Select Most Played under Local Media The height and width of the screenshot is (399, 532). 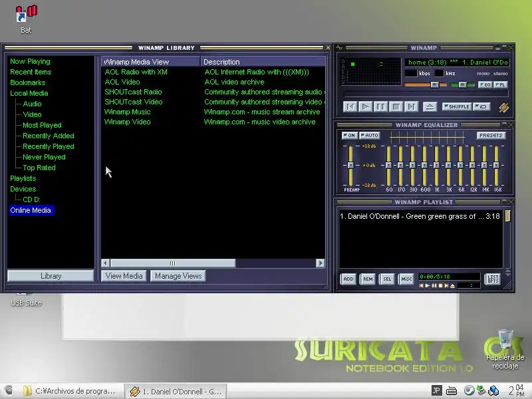[x=42, y=125]
